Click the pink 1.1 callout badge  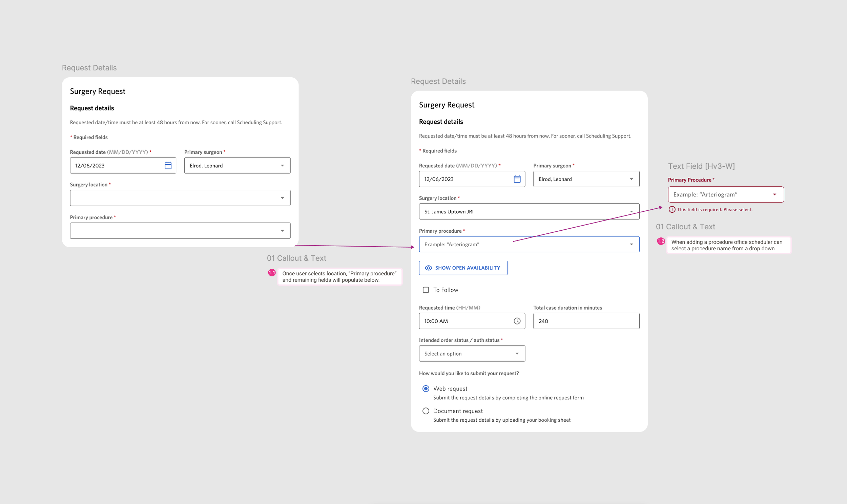[272, 273]
